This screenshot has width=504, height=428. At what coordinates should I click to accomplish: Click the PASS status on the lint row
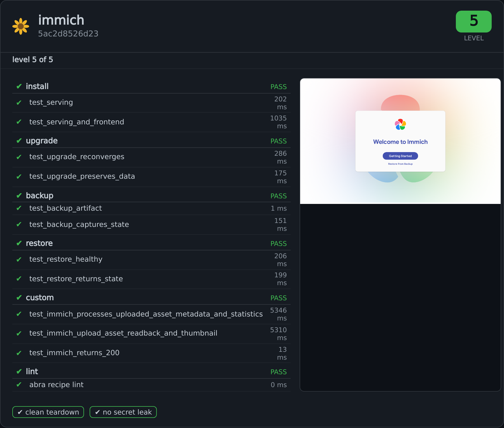pos(278,372)
